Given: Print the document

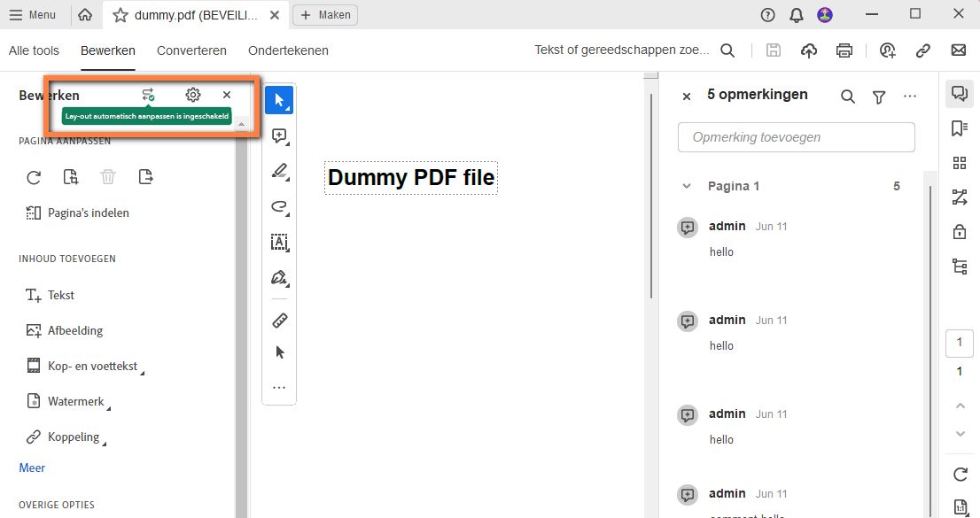Looking at the screenshot, I should [x=844, y=50].
